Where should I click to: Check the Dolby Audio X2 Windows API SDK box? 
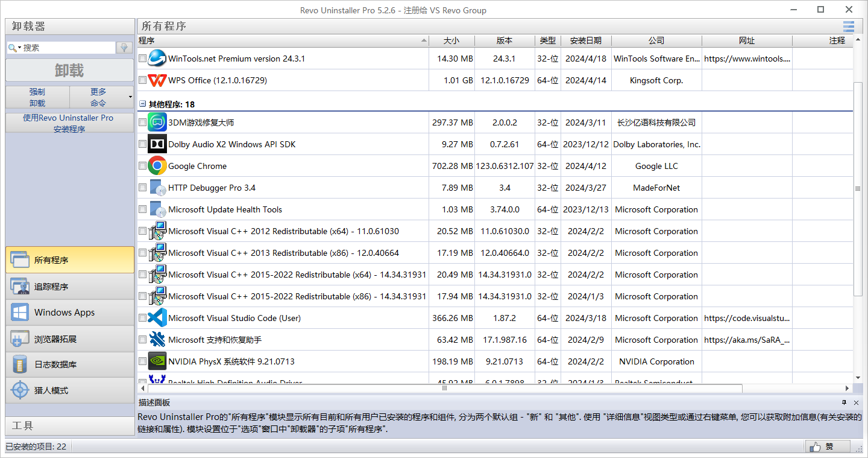click(x=142, y=144)
